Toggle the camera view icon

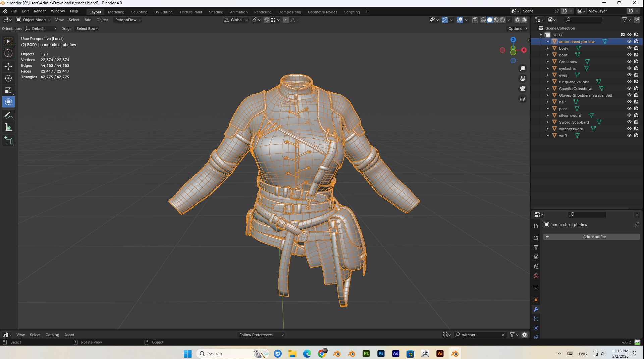coord(523,89)
